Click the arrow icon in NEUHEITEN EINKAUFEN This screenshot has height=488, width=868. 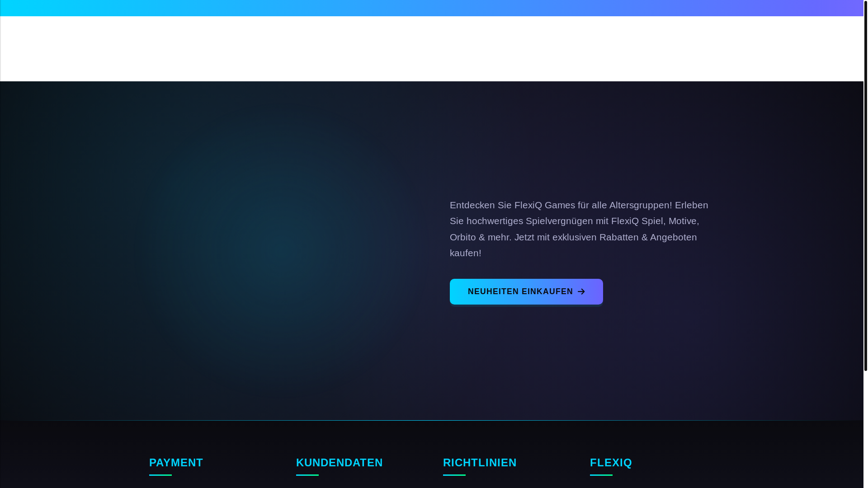coord(581,292)
